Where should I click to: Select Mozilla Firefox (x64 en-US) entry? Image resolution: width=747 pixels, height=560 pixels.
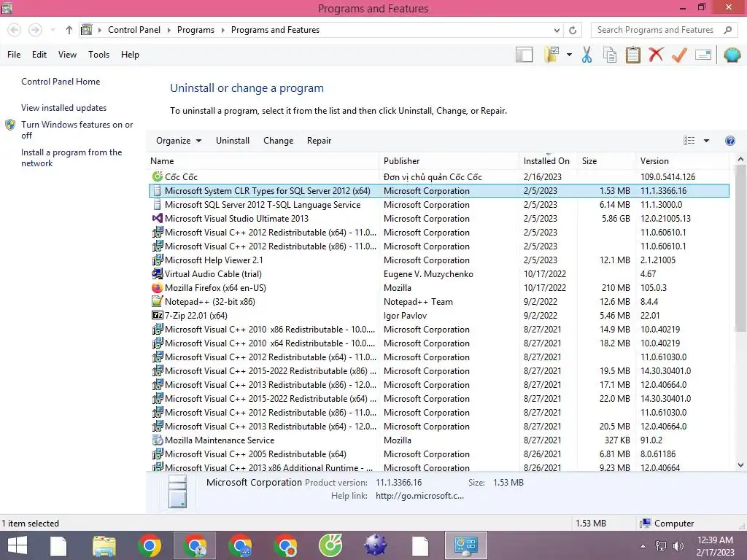tap(438, 287)
